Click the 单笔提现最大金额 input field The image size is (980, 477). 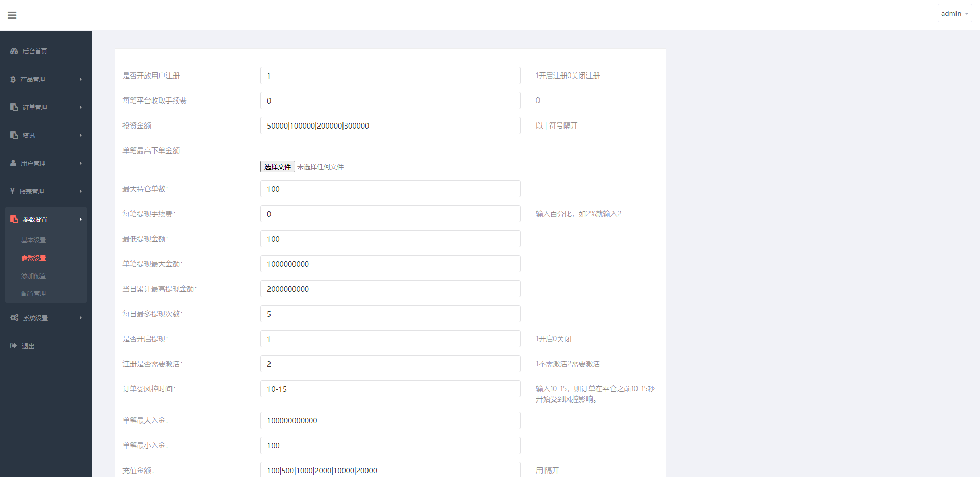click(x=390, y=264)
